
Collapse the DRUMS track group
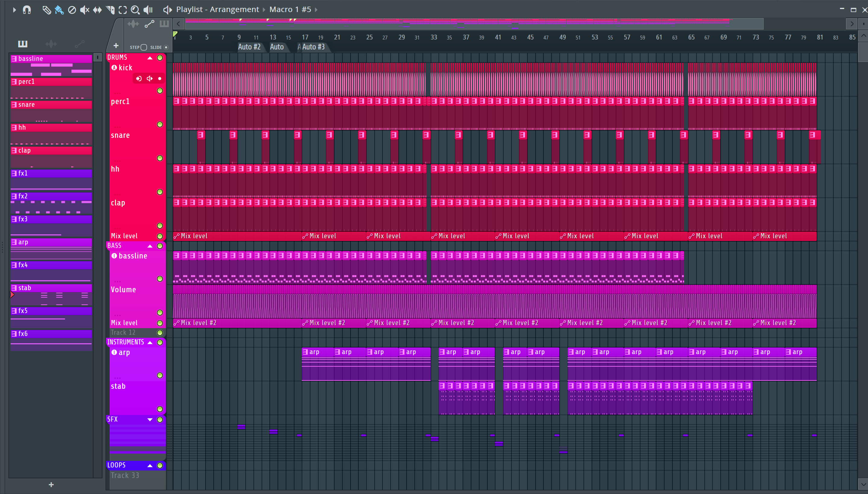coord(149,58)
